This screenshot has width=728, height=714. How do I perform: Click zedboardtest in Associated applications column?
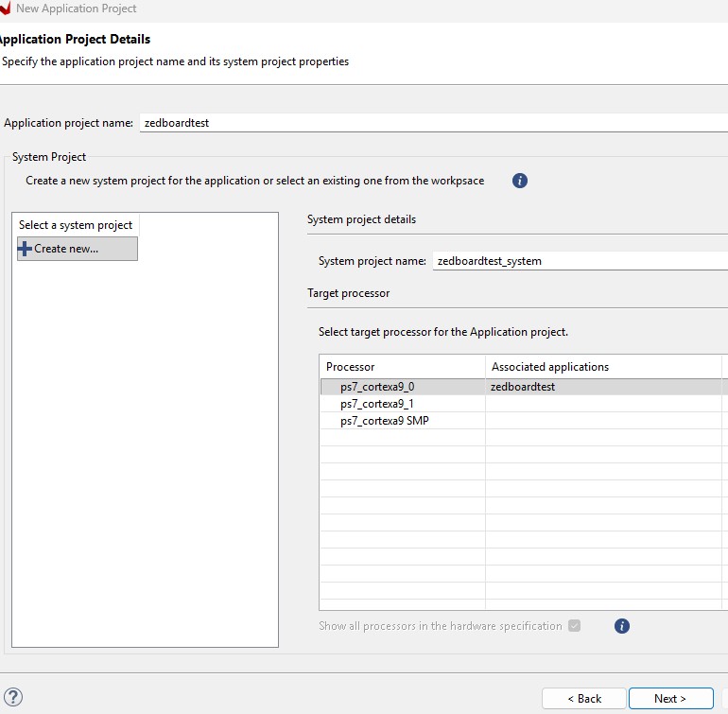point(523,387)
